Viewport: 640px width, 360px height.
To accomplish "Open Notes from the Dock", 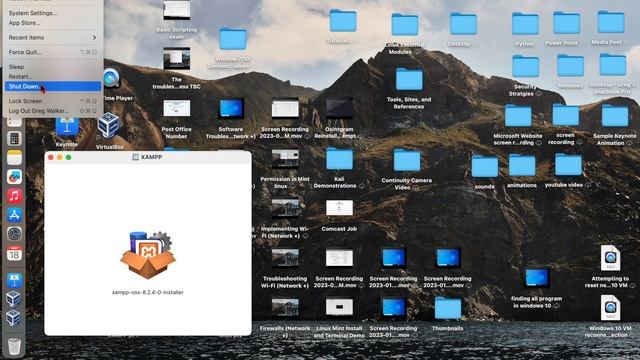I will 14,158.
